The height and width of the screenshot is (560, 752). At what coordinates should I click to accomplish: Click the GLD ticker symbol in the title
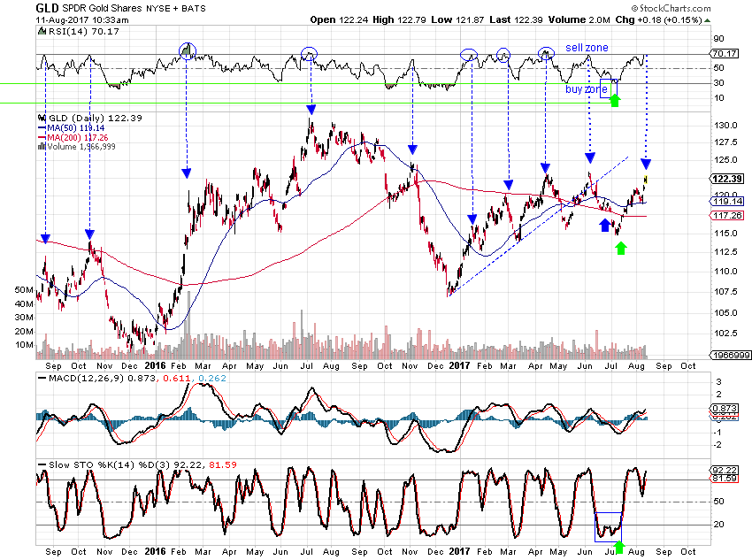pyautogui.click(x=47, y=7)
